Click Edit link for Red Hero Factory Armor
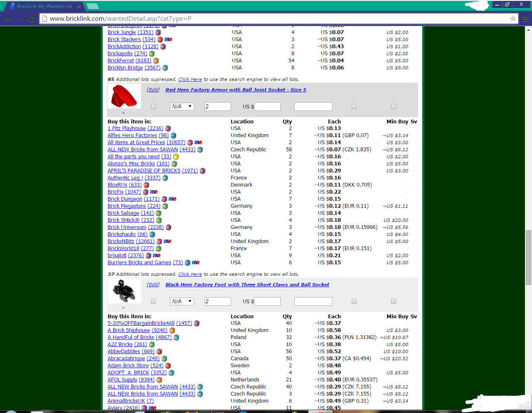532x413 pixels. pyautogui.click(x=153, y=90)
